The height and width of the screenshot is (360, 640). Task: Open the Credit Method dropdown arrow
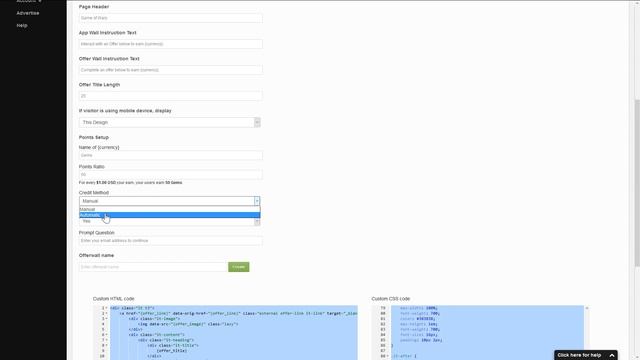point(257,201)
